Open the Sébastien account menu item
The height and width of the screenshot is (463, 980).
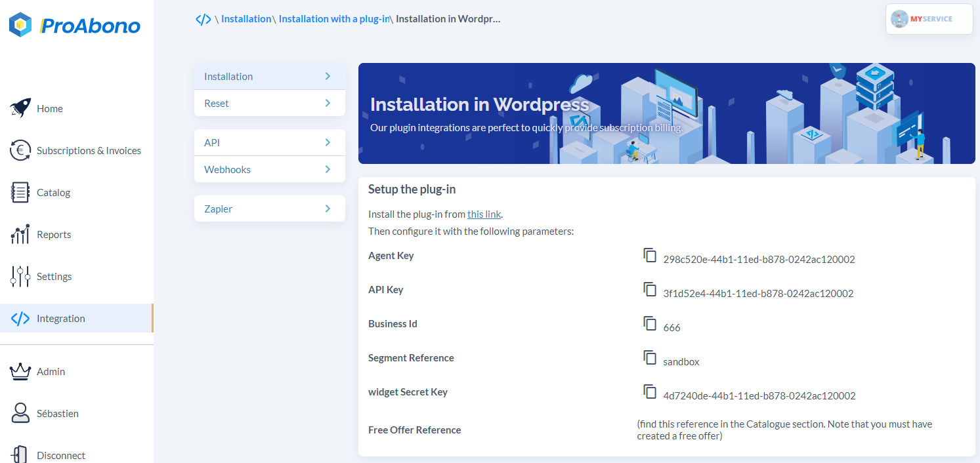click(77, 413)
